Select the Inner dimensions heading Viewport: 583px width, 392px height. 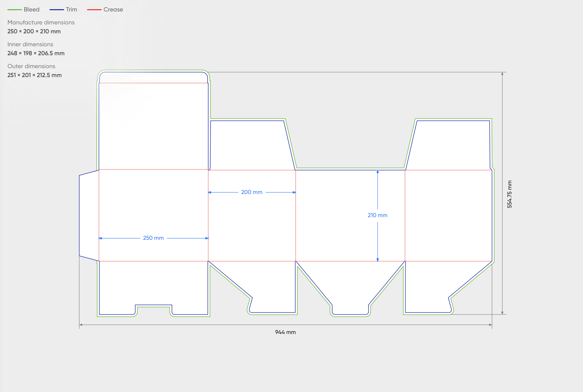(x=30, y=44)
